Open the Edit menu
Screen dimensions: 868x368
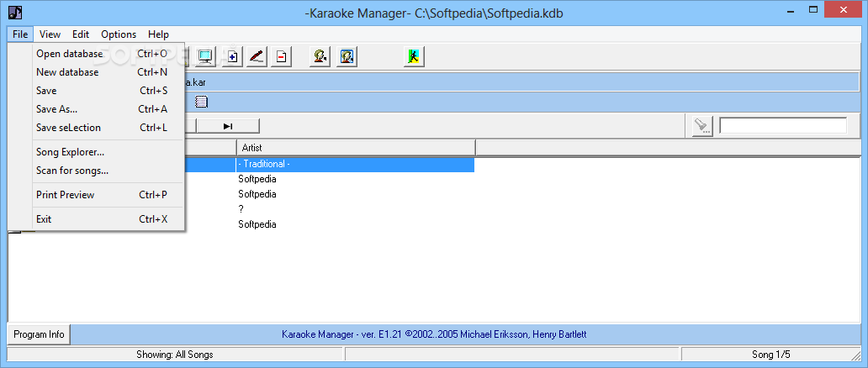pos(81,34)
